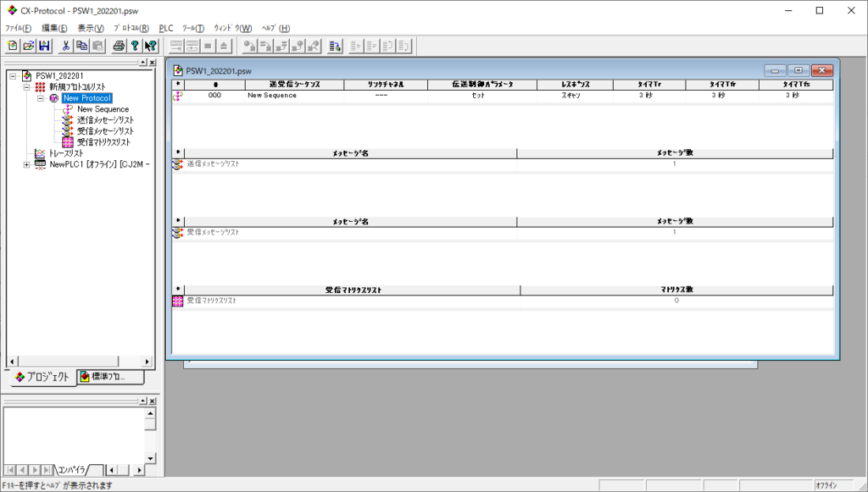Image resolution: width=868 pixels, height=492 pixels.
Task: Click the project tree scrollbar left arrow
Action: pos(12,362)
